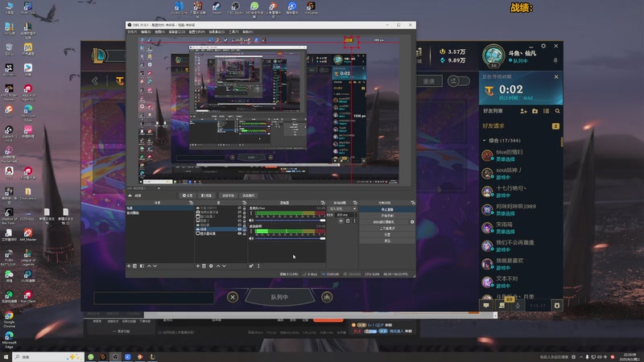Mute the first audio mixer channel speaker

tap(251, 220)
